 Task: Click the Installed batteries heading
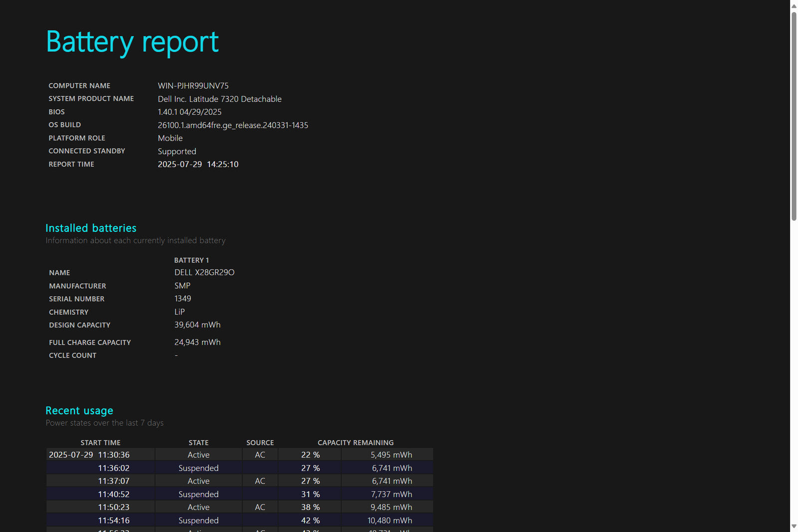(x=91, y=228)
